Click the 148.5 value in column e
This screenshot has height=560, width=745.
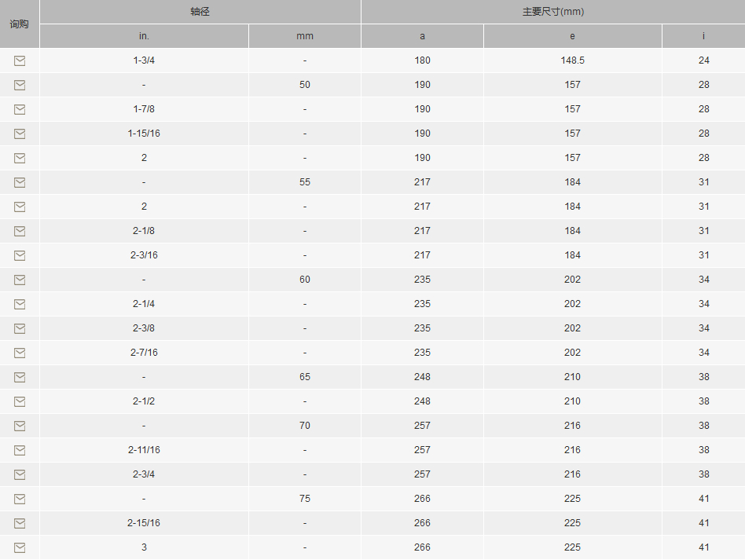572,60
